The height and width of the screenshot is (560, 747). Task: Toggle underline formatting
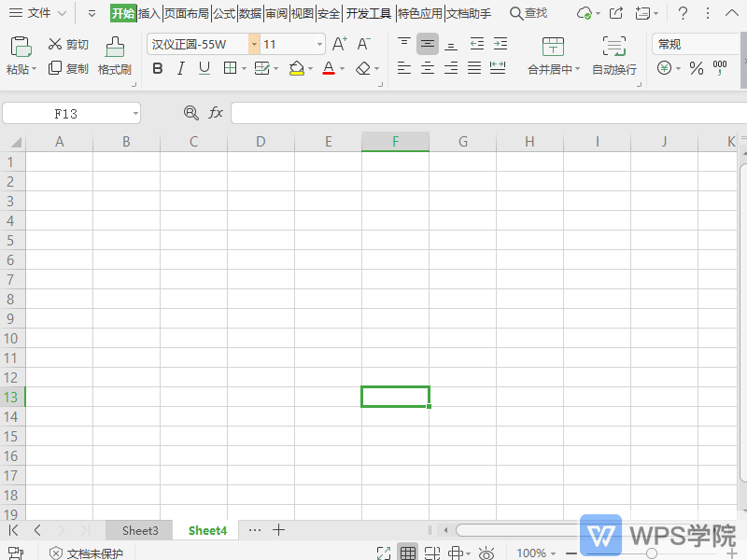(x=204, y=68)
